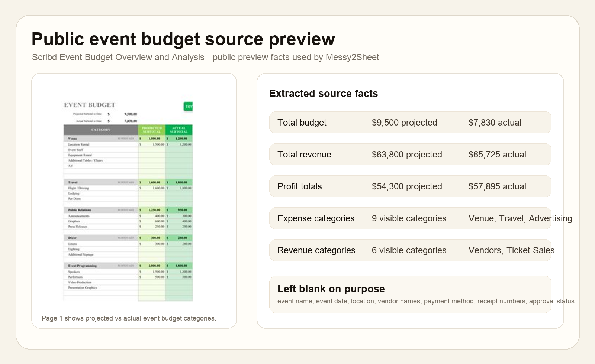This screenshot has width=595, height=364.
Task: Select the 'Total revenue' label
Action: (304, 155)
